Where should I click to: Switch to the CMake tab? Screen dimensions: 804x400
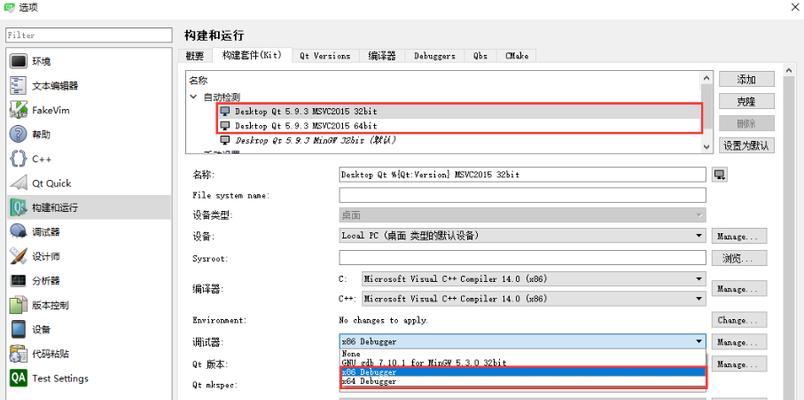coord(516,56)
